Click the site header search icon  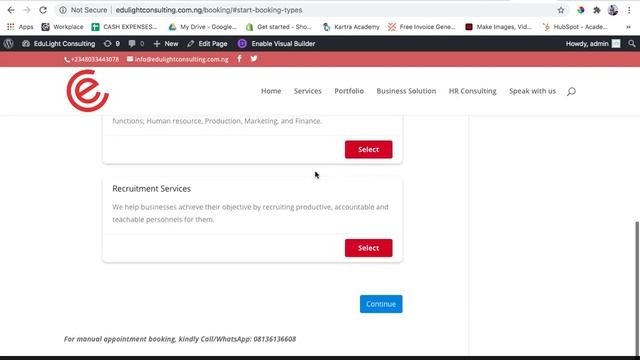click(571, 91)
